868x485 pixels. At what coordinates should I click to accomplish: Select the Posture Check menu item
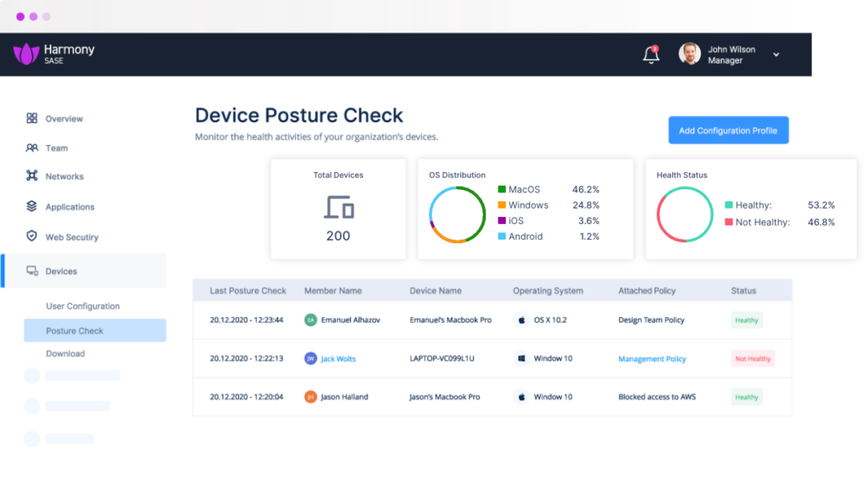tap(75, 331)
